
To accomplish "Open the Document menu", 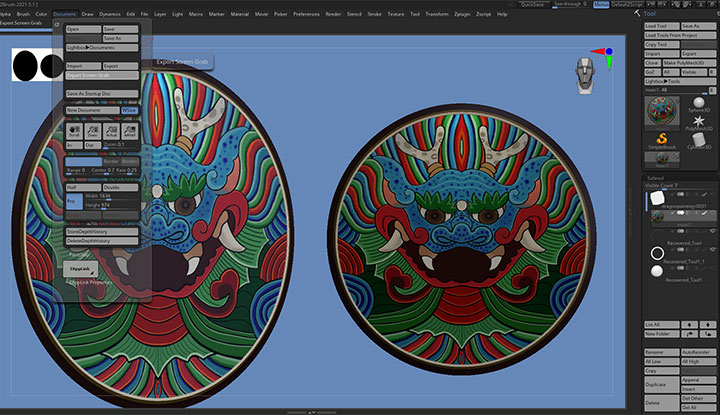I will click(64, 14).
